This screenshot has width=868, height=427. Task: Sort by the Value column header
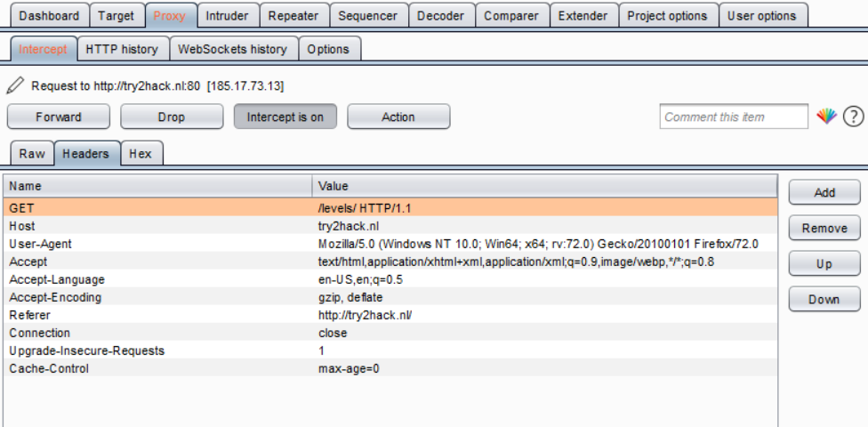(x=544, y=186)
